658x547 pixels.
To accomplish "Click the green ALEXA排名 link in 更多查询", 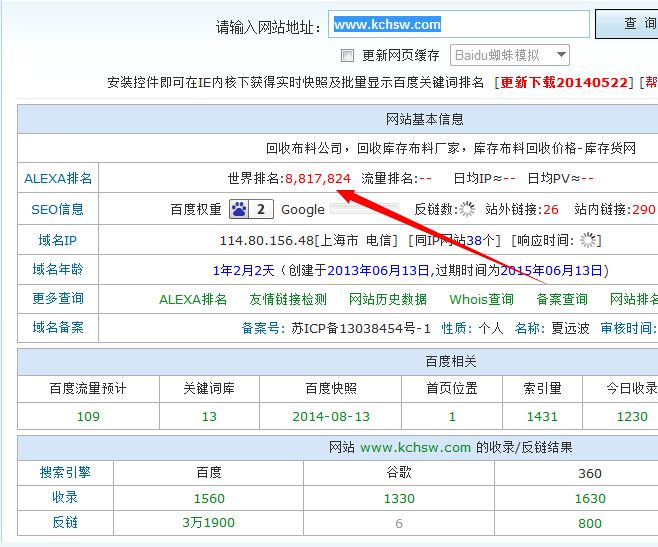I will pyautogui.click(x=193, y=299).
